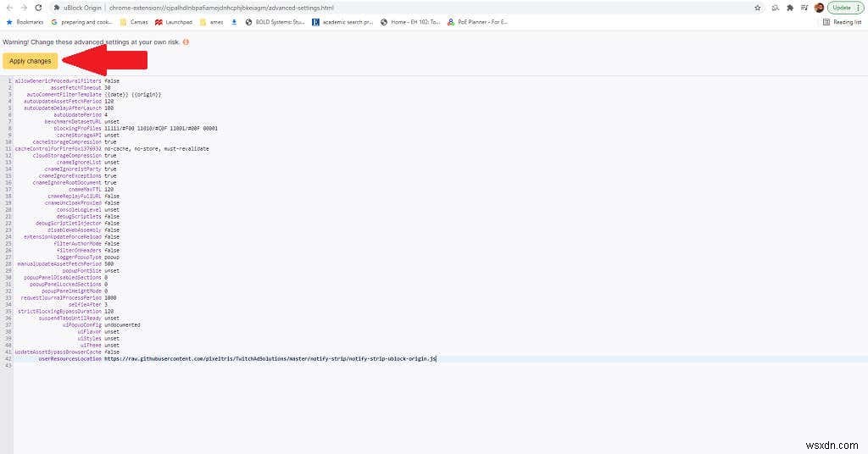The height and width of the screenshot is (454, 868).
Task: Open the media control playlist icon
Action: tap(804, 8)
